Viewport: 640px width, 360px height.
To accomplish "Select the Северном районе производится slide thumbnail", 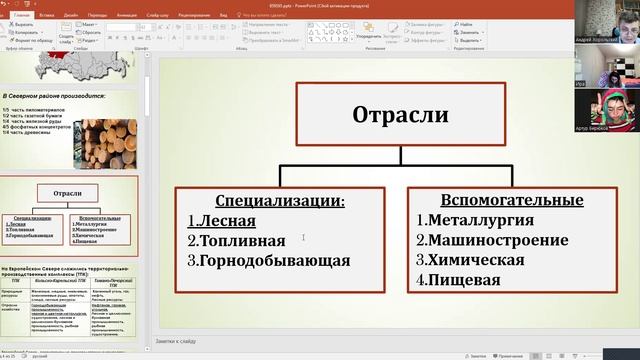I will (x=69, y=131).
